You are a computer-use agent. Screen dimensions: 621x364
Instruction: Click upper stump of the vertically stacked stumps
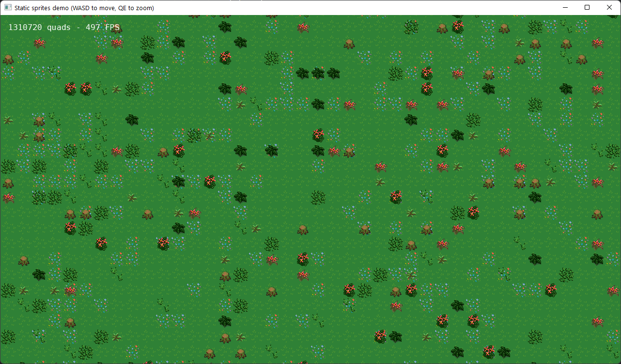pyautogui.click(x=39, y=120)
